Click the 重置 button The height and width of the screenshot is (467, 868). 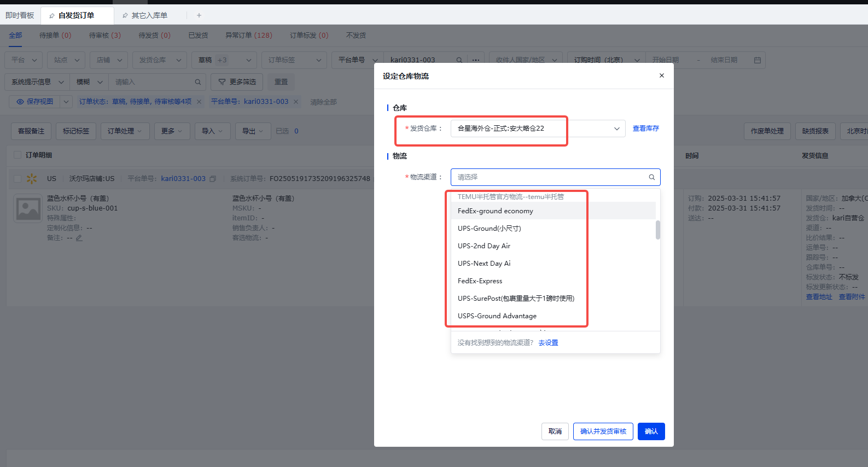point(281,82)
